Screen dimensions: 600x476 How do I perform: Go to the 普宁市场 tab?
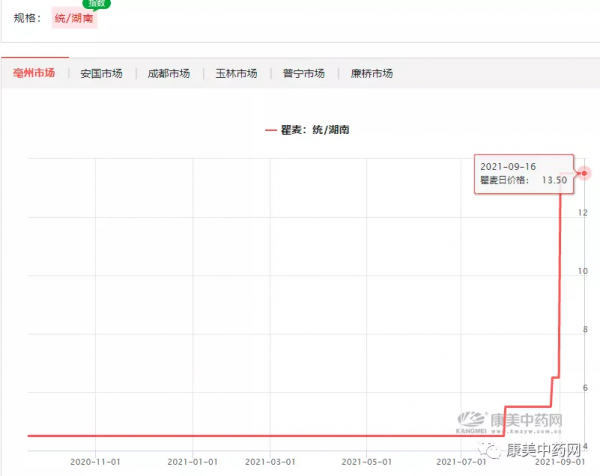click(x=303, y=73)
